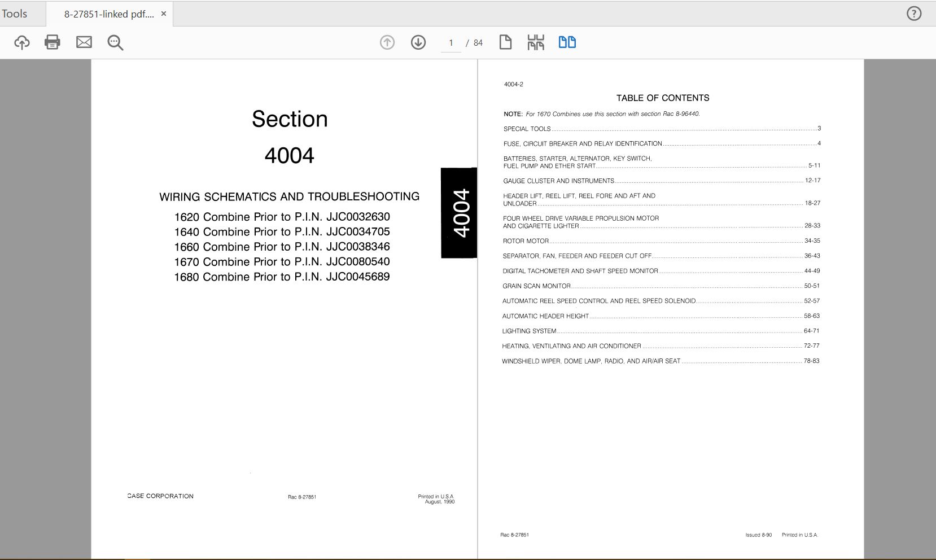Click the 1660 Combine P.I.N. JJC0038346 line
The image size is (936, 560).
click(x=282, y=247)
